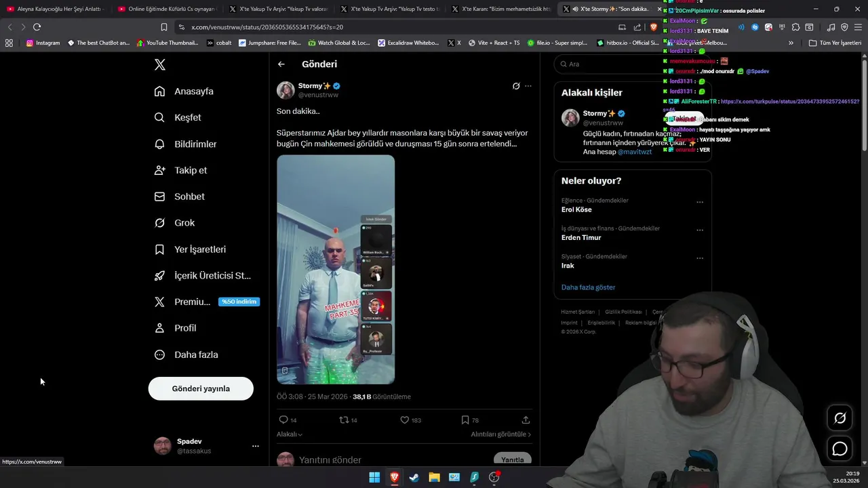Open Excalidraw Whiteboard bookmark
This screenshot has width=868, height=488.
pyautogui.click(x=408, y=43)
